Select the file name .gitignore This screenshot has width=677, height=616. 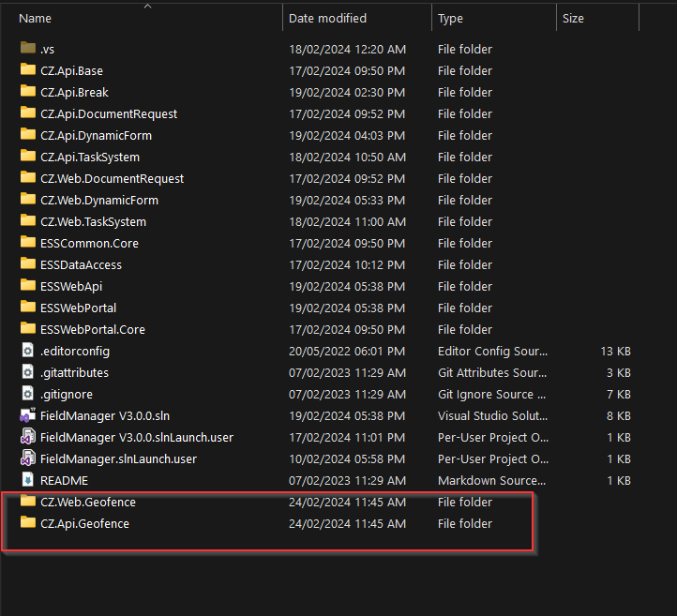(x=66, y=395)
